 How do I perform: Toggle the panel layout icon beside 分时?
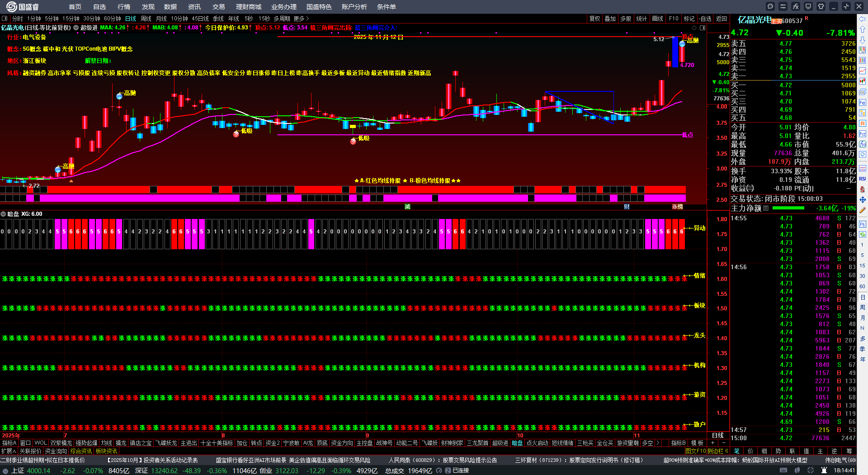[5, 19]
